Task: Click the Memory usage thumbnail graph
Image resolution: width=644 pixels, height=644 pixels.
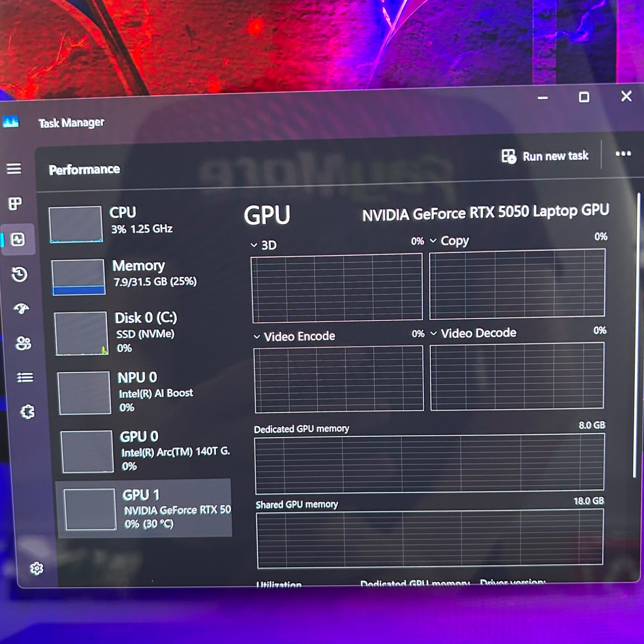Action: click(78, 277)
